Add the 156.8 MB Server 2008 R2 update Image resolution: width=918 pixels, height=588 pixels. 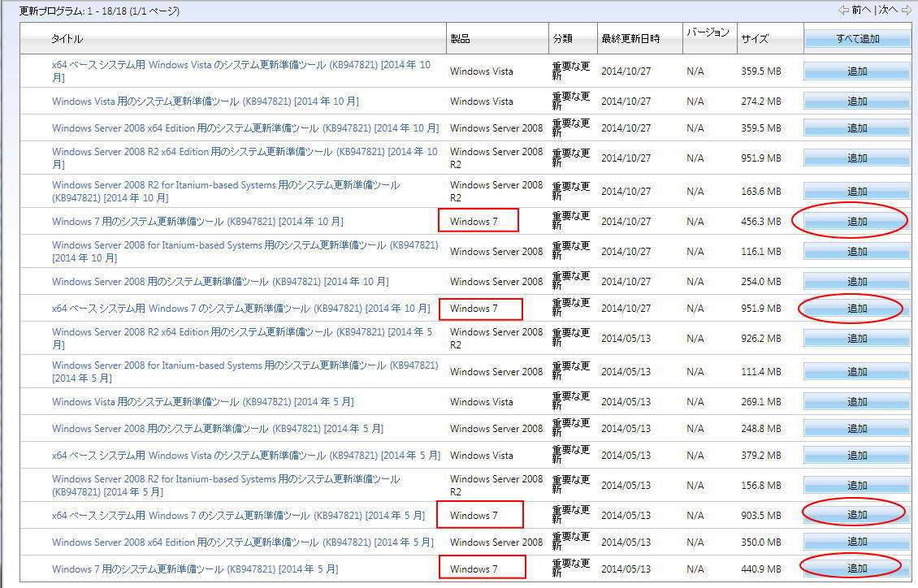pyautogui.click(x=857, y=486)
